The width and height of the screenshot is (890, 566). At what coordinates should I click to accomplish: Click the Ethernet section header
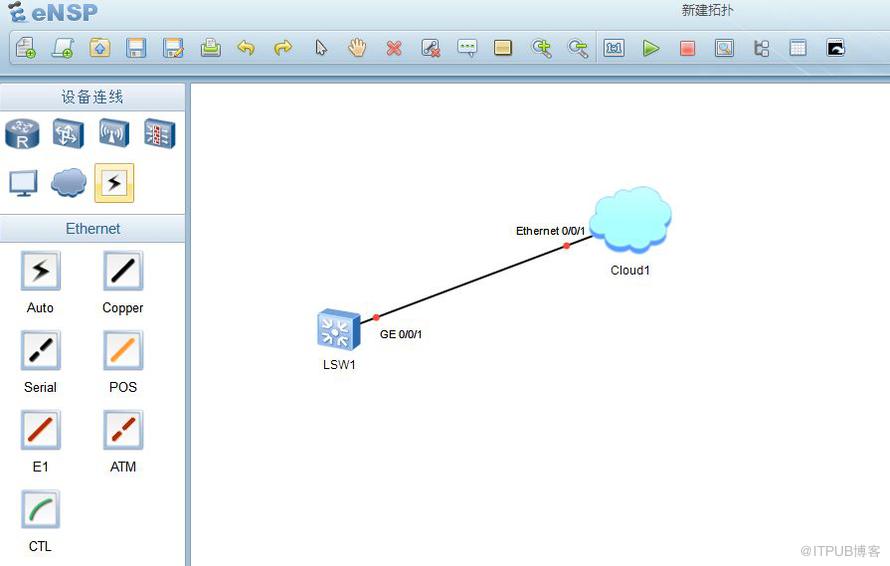93,229
